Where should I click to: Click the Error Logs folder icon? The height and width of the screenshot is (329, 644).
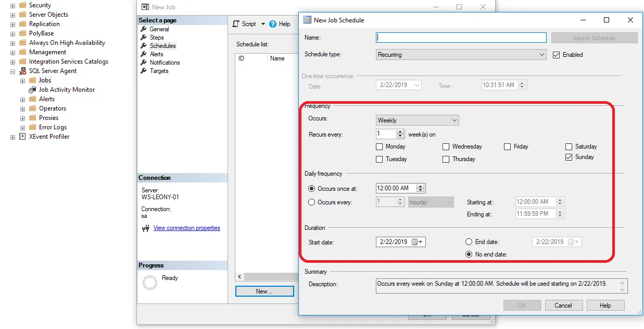32,127
